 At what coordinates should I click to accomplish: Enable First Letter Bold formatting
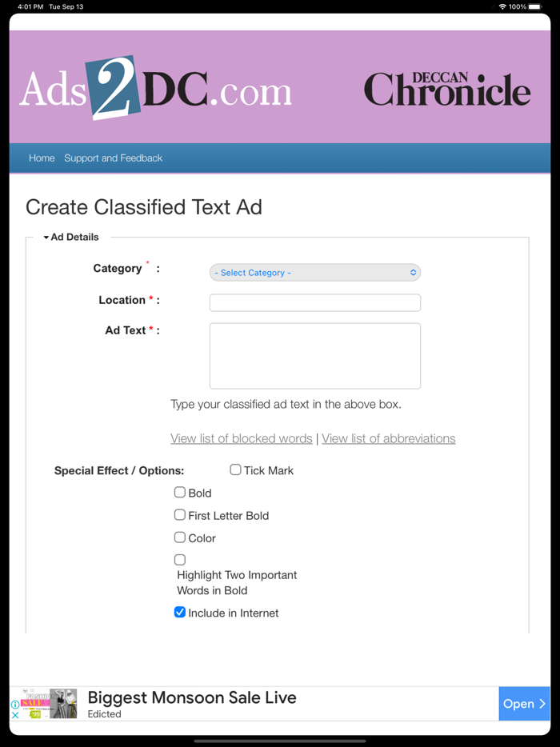point(179,514)
